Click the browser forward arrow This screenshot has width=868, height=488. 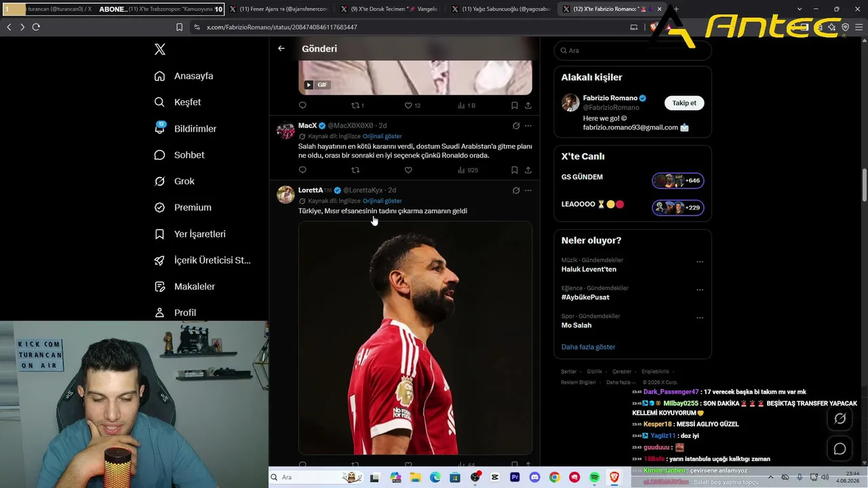22,27
